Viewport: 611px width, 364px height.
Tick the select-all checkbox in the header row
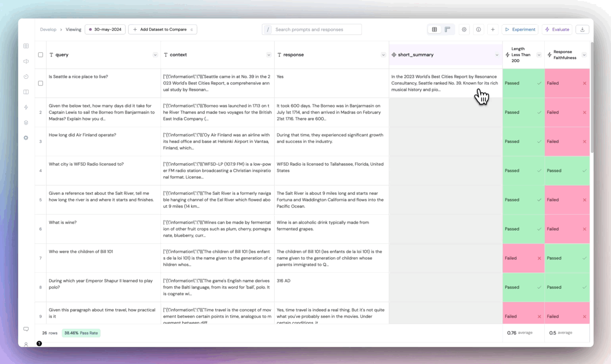click(x=40, y=55)
